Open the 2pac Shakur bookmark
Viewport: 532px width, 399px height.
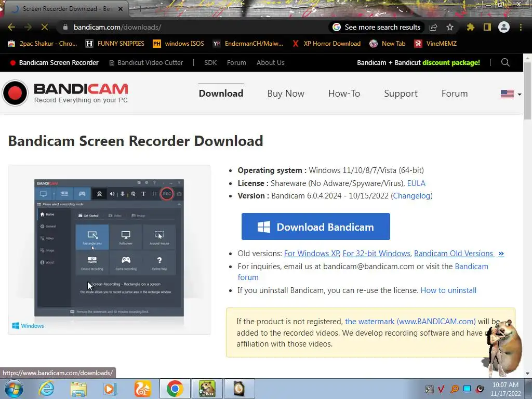pos(43,44)
